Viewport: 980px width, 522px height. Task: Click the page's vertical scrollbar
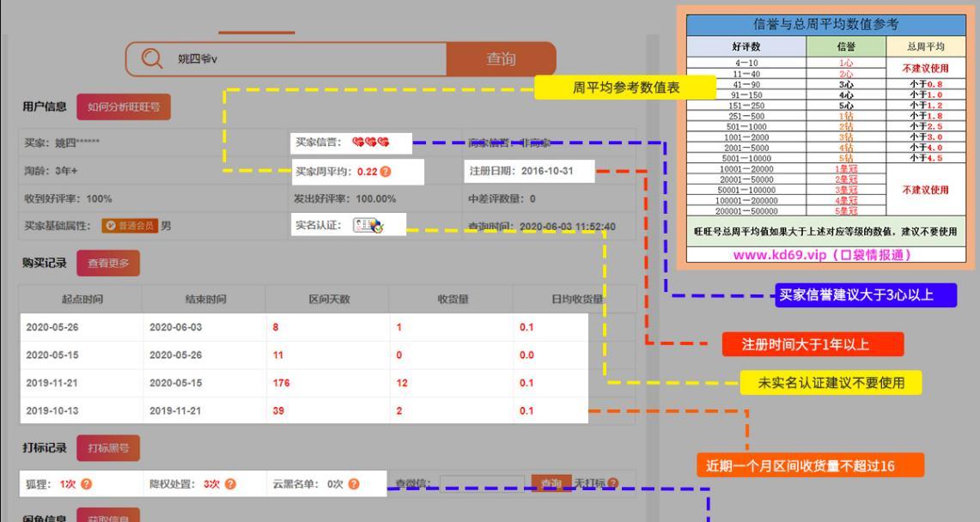tap(653, 278)
